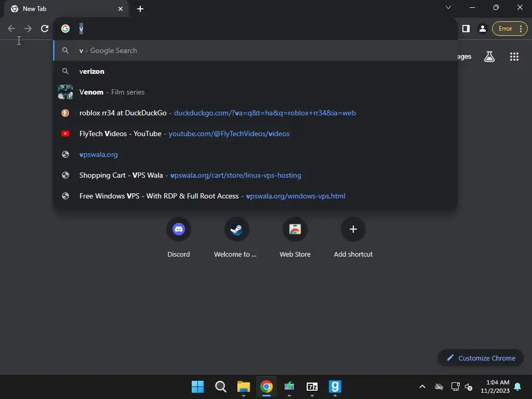The width and height of the screenshot is (532, 399).
Task: Open Chrome three-dot menu
Action: 521,29
